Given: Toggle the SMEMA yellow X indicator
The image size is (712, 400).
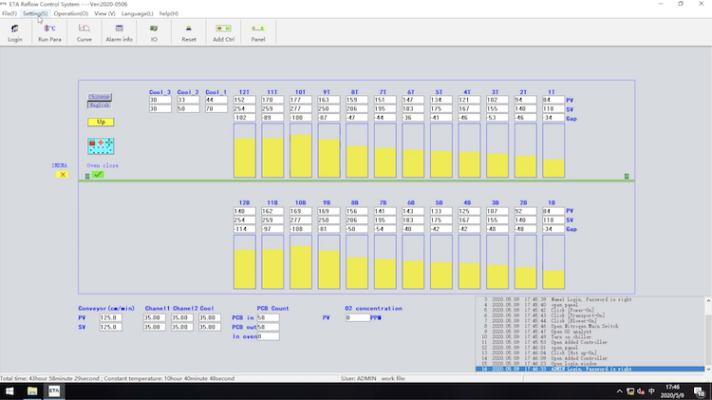Looking at the screenshot, I should 62,174.
